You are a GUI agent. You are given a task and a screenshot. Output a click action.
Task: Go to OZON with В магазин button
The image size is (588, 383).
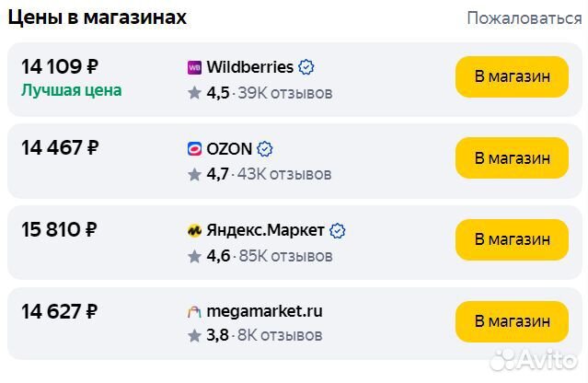click(512, 158)
